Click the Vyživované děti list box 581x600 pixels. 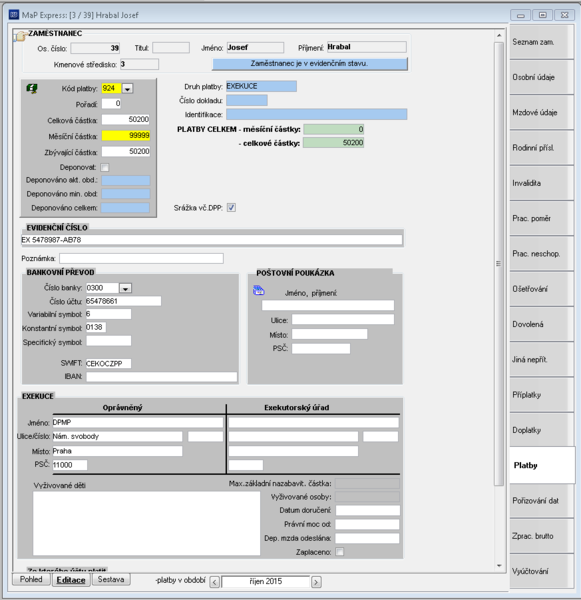(x=147, y=523)
